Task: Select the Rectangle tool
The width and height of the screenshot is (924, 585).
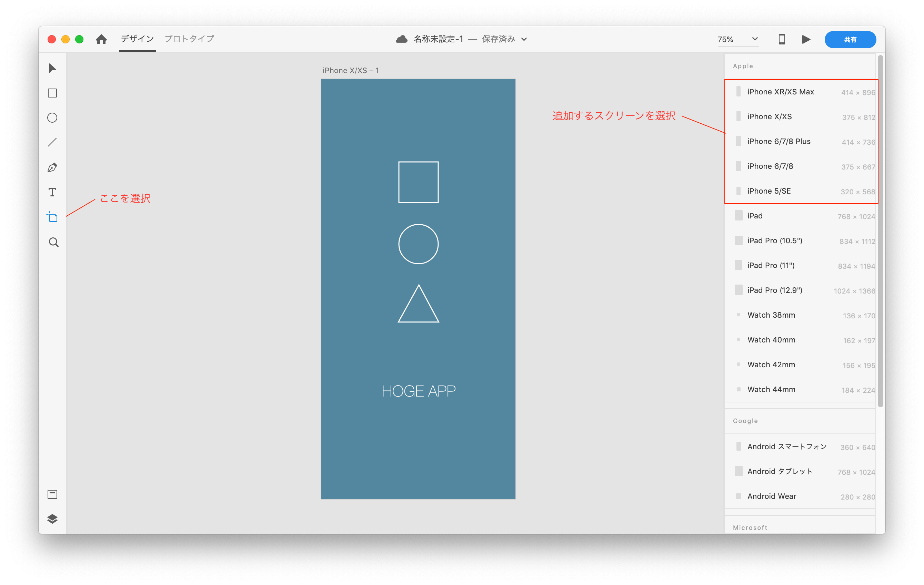Action: coord(52,93)
